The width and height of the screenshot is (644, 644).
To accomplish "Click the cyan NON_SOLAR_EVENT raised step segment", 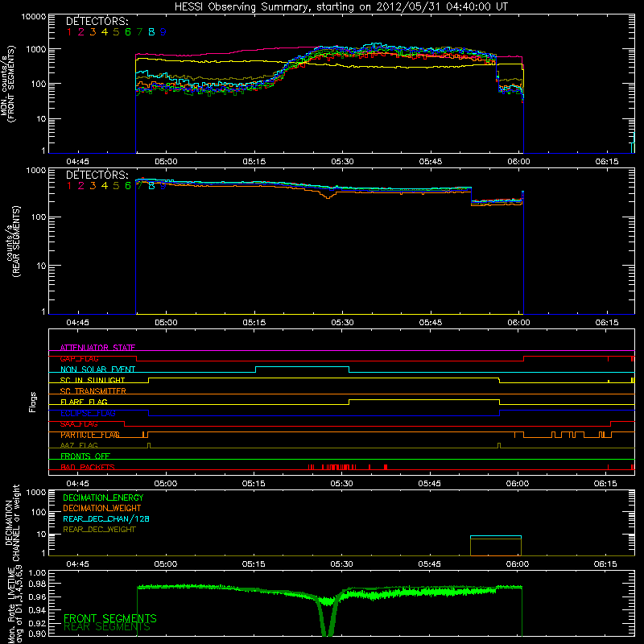I will 303,367.
